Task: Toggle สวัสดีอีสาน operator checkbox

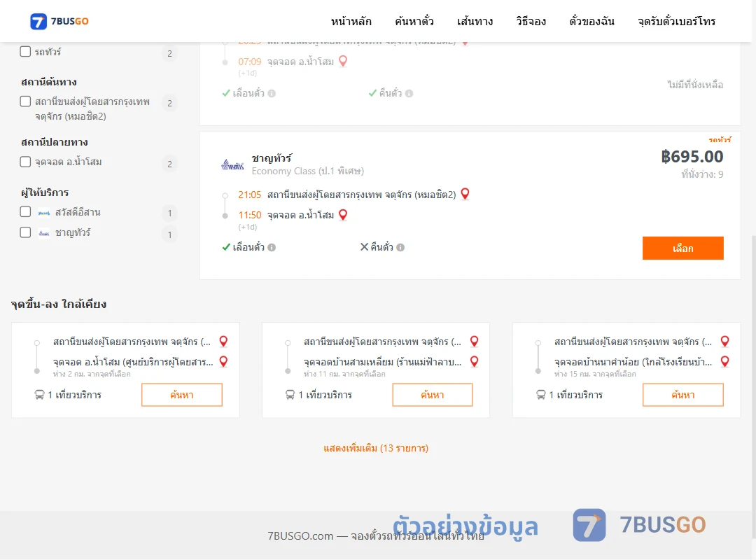Action: (26, 211)
